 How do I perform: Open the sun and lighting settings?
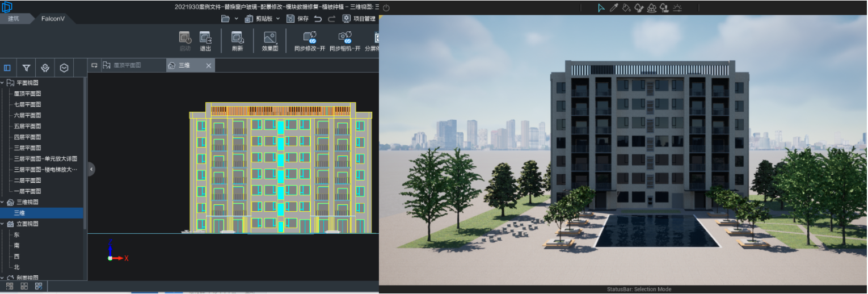coord(677,8)
